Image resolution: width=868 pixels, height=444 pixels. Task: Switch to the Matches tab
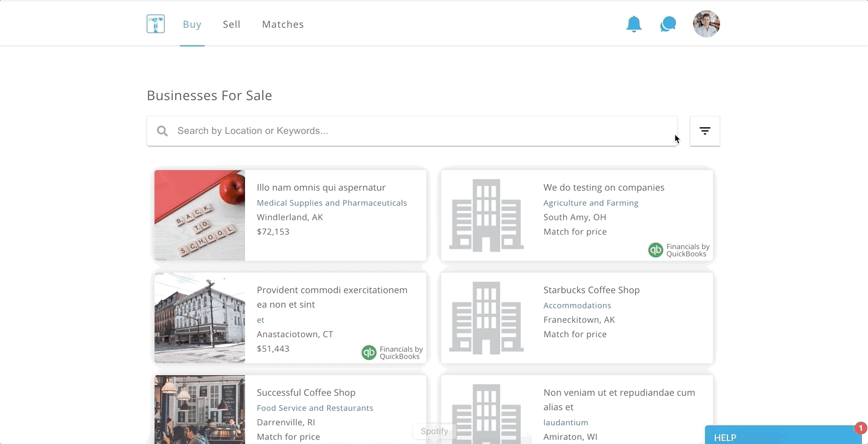(283, 24)
